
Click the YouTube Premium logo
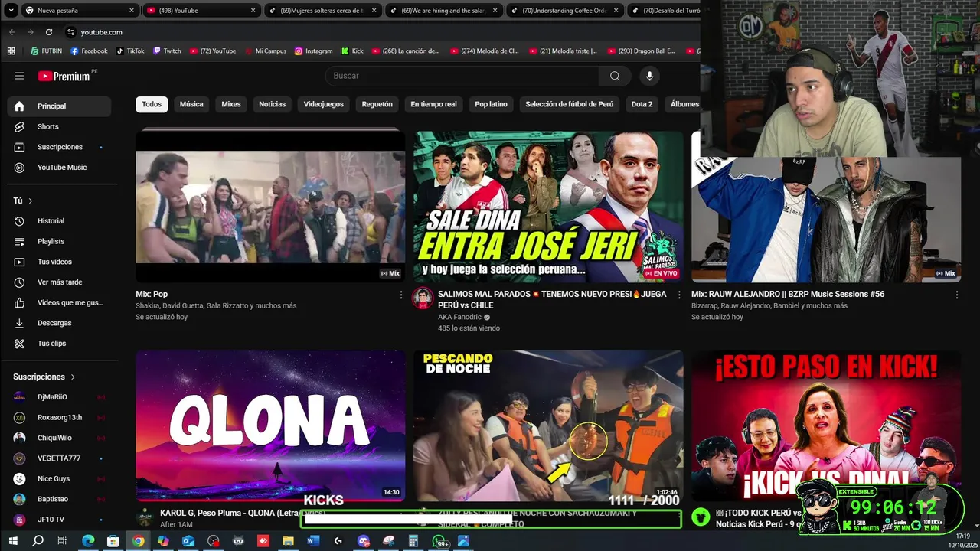[64, 76]
